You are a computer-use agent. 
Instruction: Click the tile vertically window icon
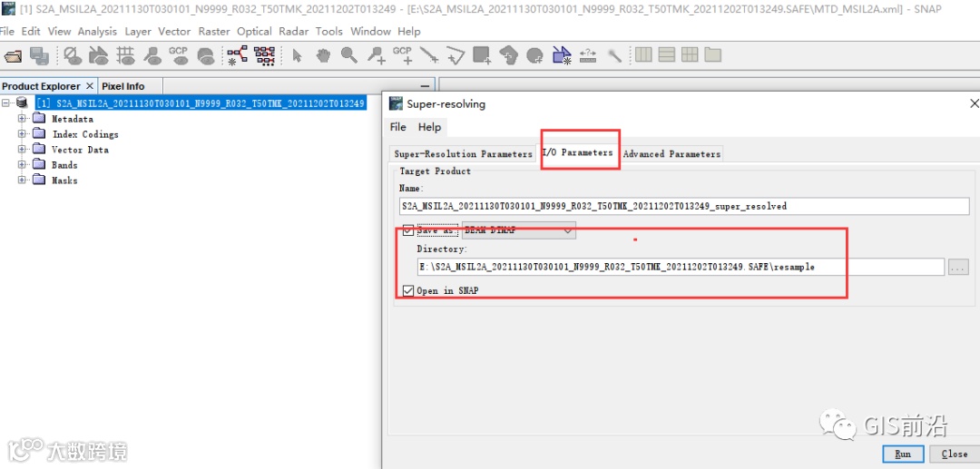coord(667,55)
